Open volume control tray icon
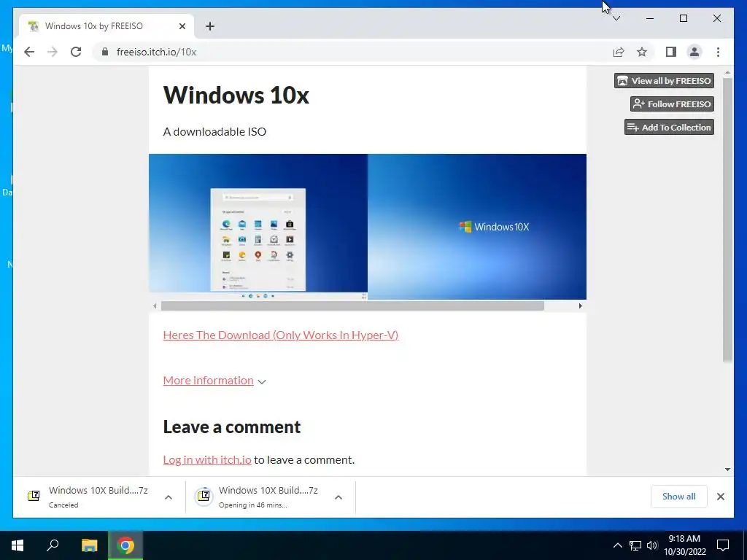This screenshot has height=560, width=747. [x=652, y=545]
